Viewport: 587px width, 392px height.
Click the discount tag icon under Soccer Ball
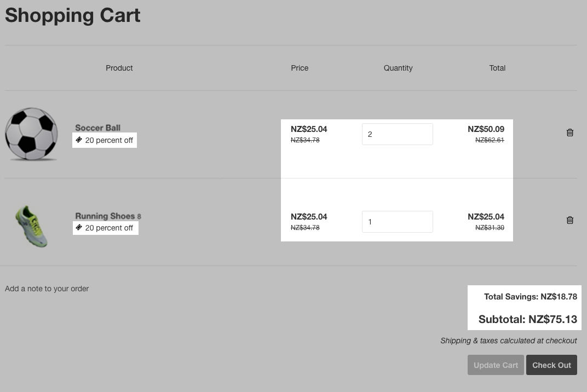pyautogui.click(x=79, y=140)
